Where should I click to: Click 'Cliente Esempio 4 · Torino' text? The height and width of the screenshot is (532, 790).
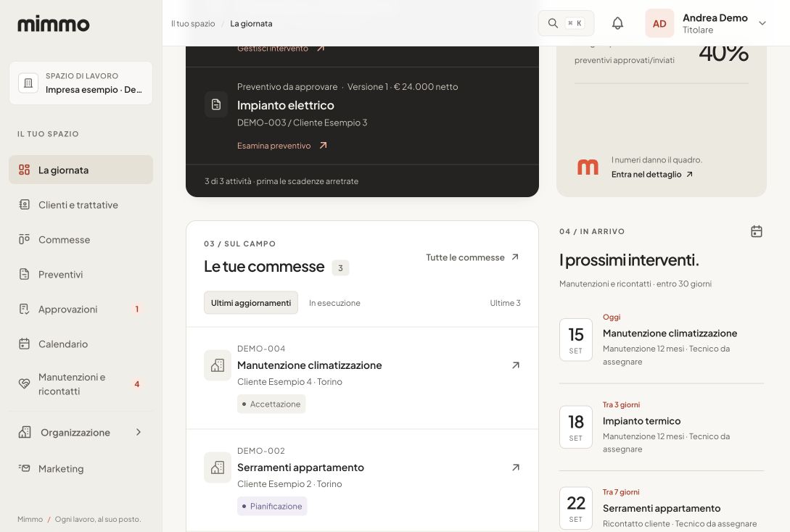(289, 381)
